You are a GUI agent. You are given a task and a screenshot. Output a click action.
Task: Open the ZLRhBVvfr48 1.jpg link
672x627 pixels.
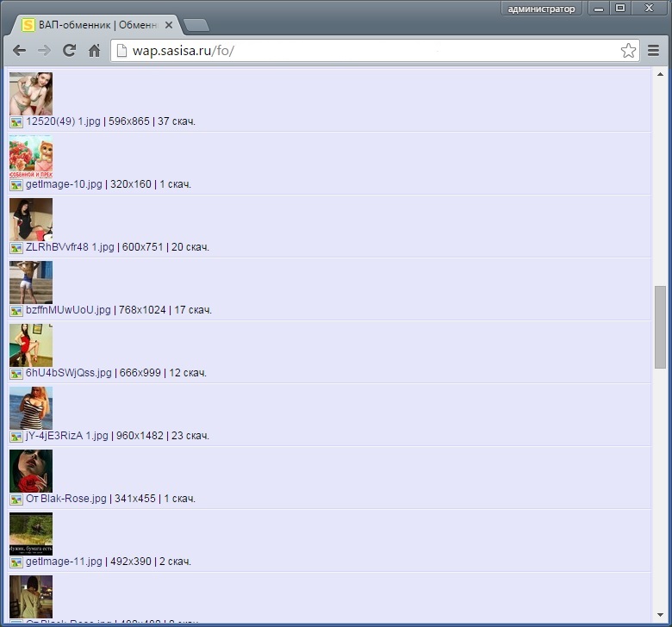[x=70, y=247]
